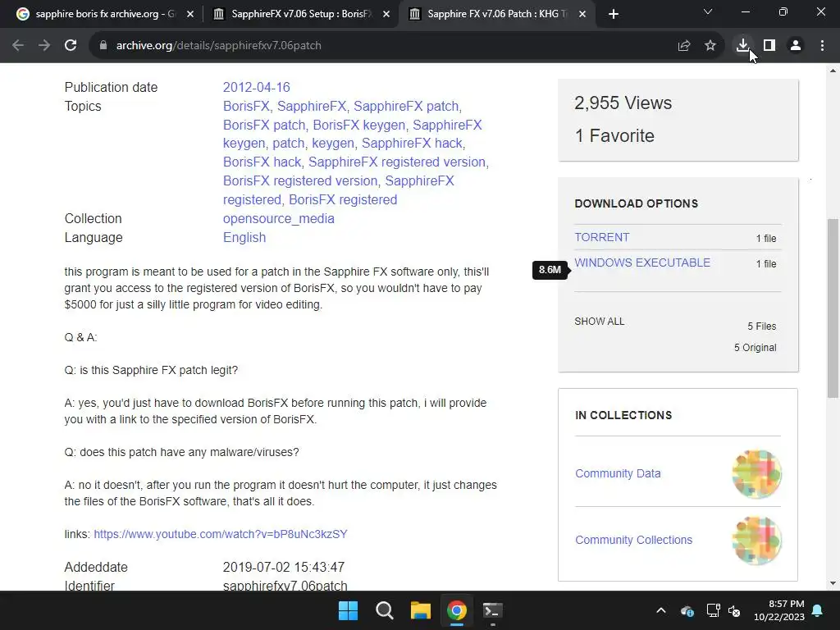840x630 pixels.
Task: Close the Sapphire FX v7.06 Patch tab
Action: pos(582,14)
